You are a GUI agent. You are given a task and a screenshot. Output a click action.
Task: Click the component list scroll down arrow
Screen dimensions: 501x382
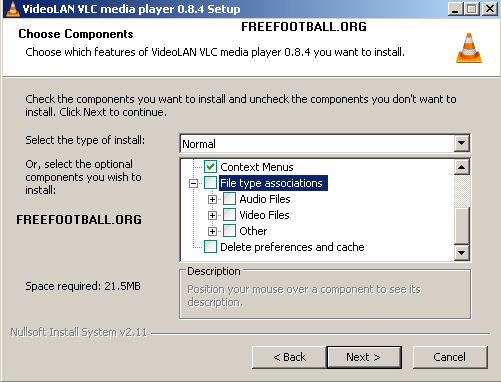coord(462,253)
